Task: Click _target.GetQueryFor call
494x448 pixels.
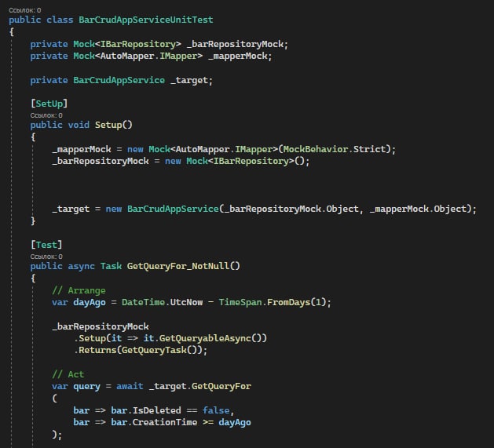Action: 199,386
